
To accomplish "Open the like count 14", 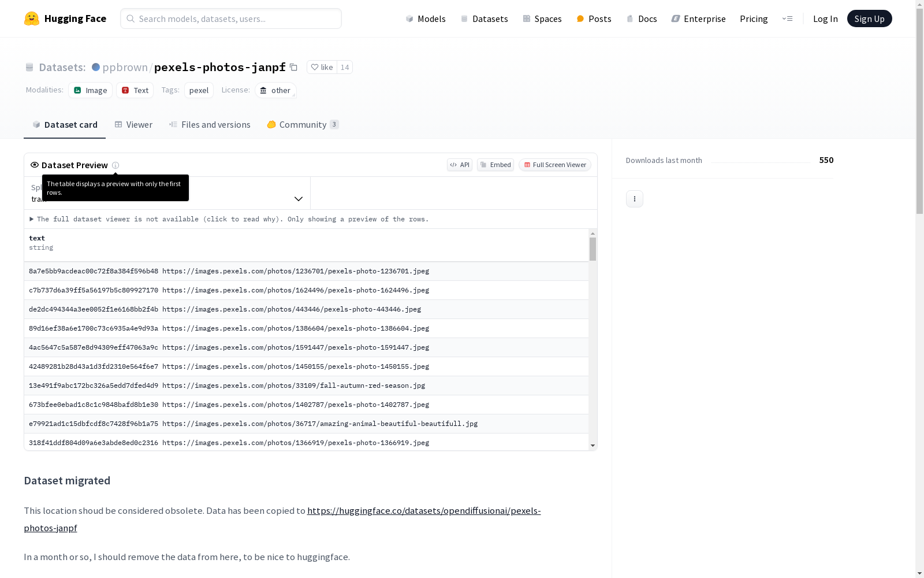I will point(345,67).
